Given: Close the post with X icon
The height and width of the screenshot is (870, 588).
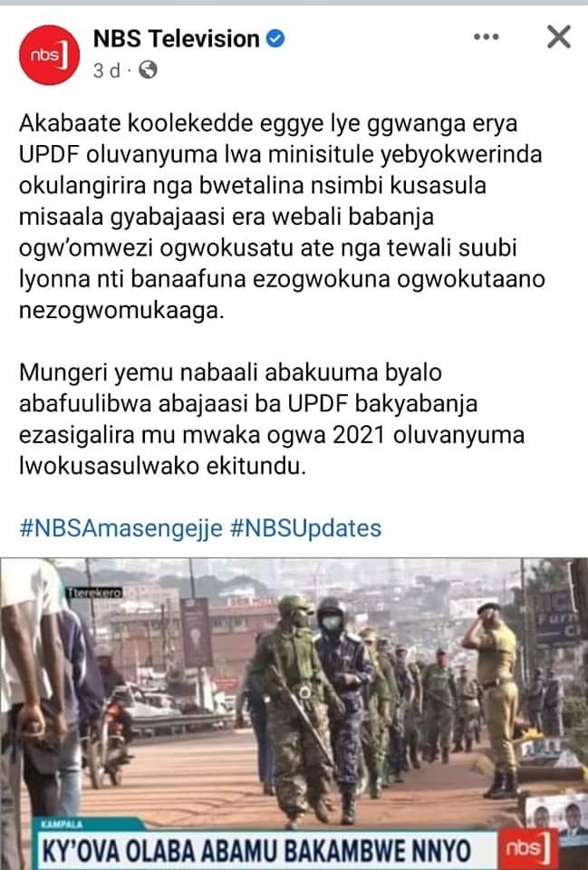Looking at the screenshot, I should pyautogui.click(x=559, y=37).
